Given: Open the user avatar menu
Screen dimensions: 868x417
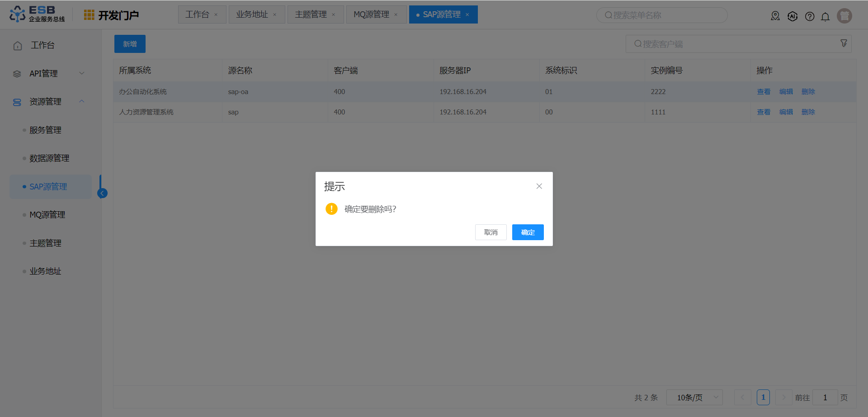Looking at the screenshot, I should click(844, 16).
